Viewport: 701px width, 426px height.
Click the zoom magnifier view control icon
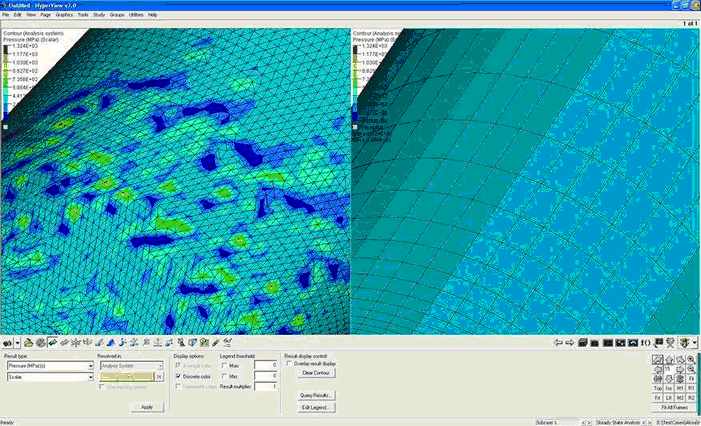pyautogui.click(x=691, y=359)
